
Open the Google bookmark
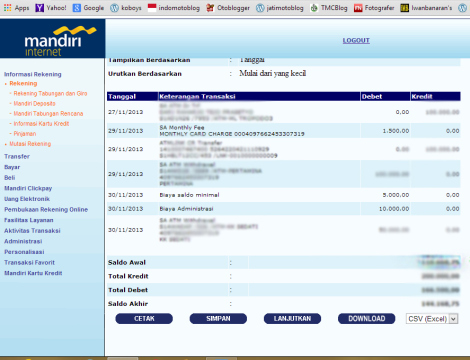88,8
